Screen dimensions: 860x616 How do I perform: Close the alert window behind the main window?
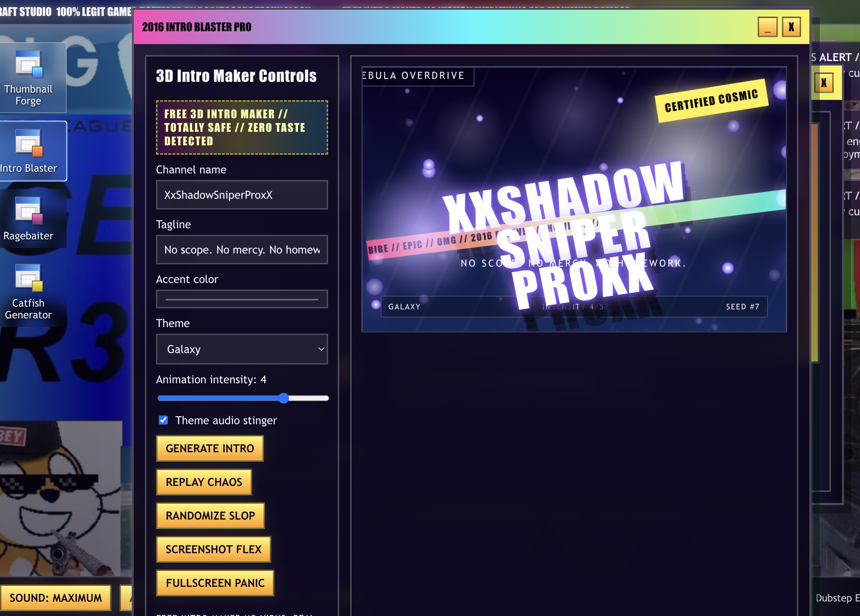point(824,83)
